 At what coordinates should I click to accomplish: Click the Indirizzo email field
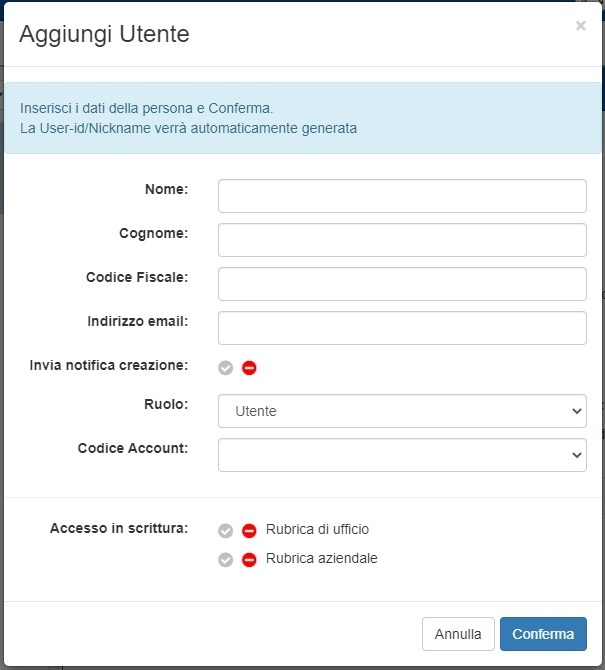(x=401, y=328)
